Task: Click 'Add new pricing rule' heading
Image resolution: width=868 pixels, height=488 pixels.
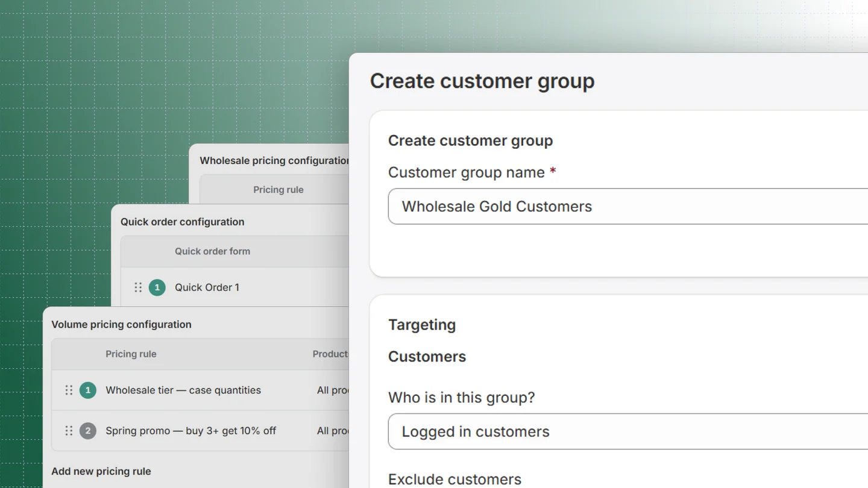Action: (x=101, y=471)
